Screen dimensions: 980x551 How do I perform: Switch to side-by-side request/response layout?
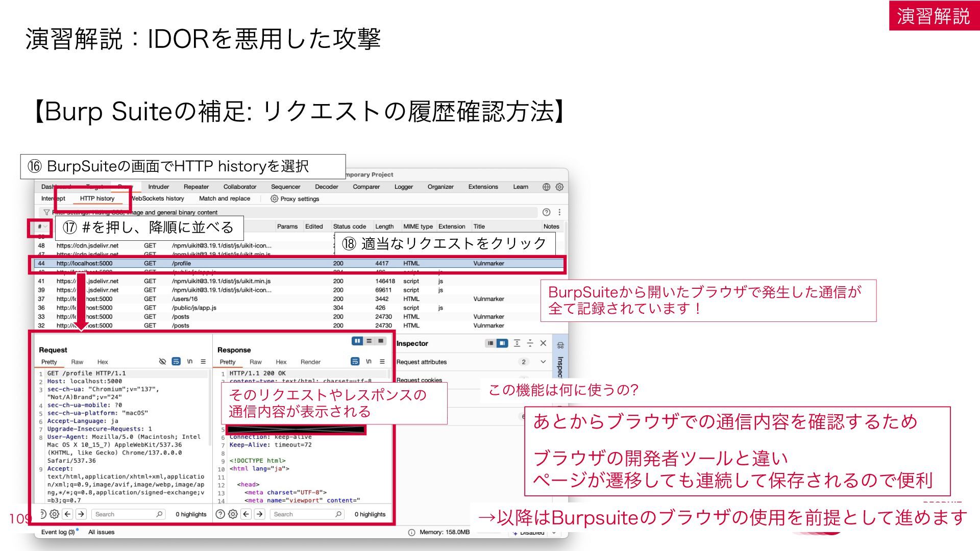click(357, 341)
